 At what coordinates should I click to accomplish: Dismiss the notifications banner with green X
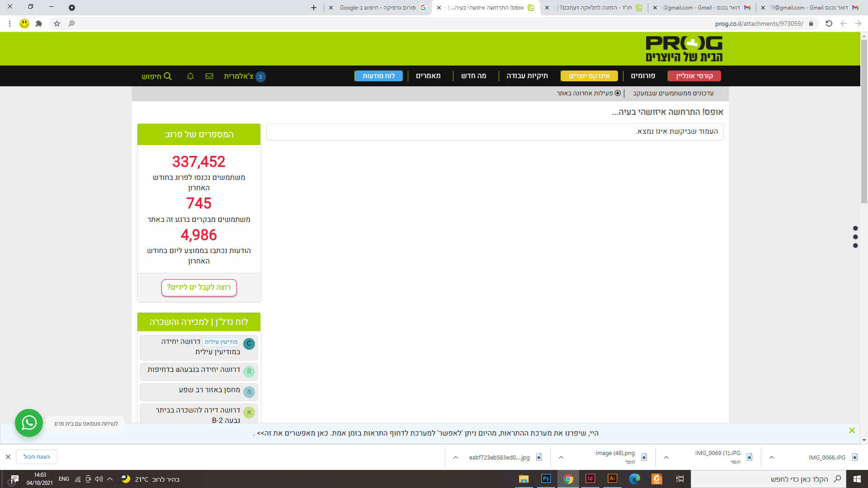852,431
